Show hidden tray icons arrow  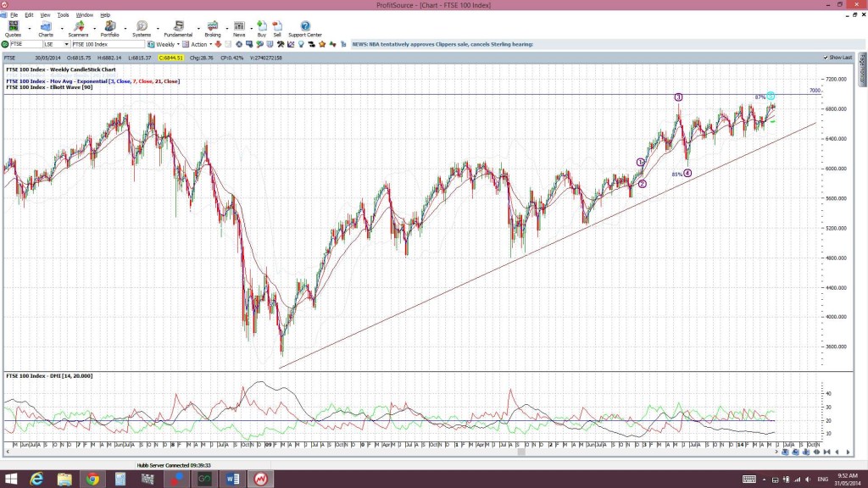click(x=764, y=480)
